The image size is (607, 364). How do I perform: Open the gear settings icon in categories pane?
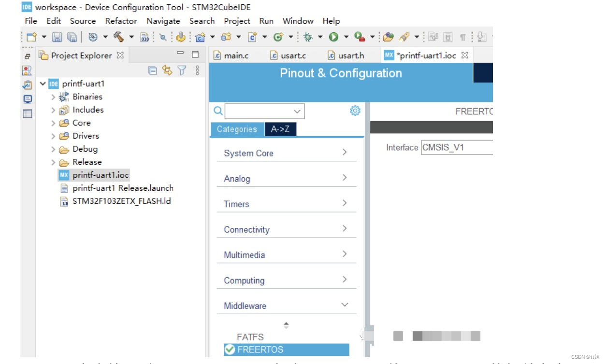[x=355, y=111]
